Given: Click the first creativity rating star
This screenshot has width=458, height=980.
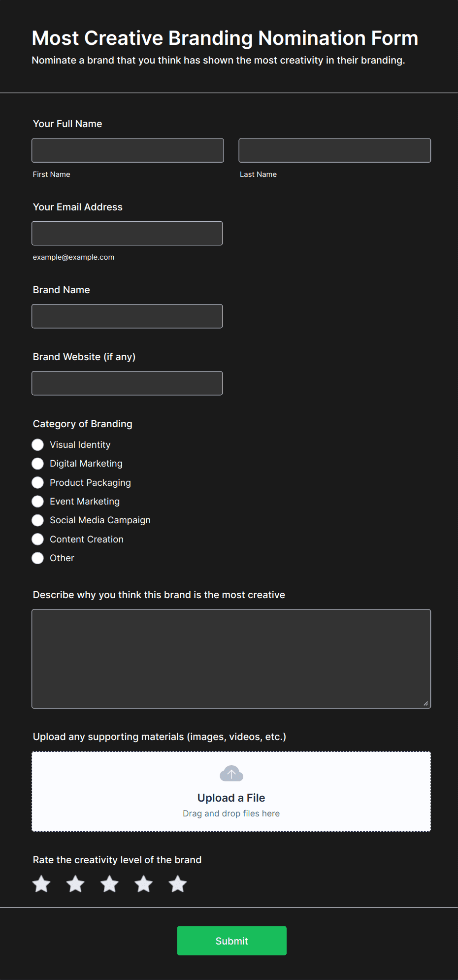Looking at the screenshot, I should coord(41,883).
